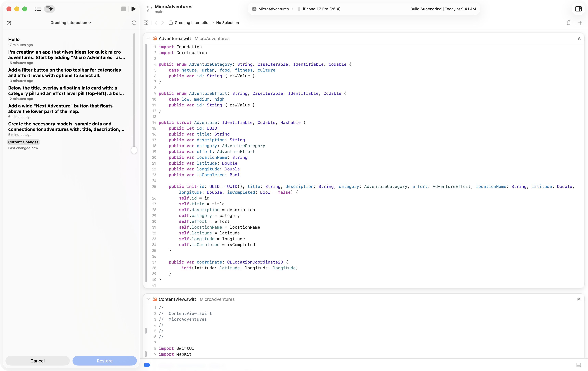Open the MicroAdventures scheme selector
The image size is (588, 371).
click(x=271, y=9)
